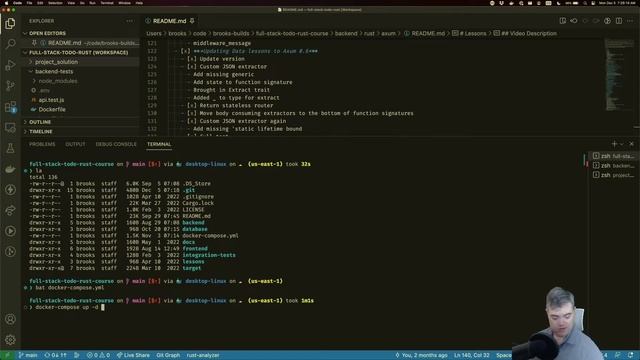Screen dimensions: 640x360
Task: Click 'You, 2 months ago' blame status
Action: coord(421,355)
